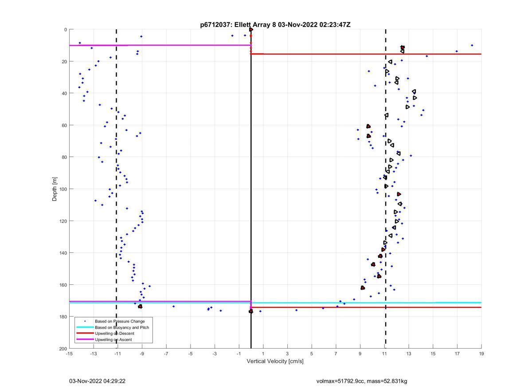Click the red line sample in the legend

tap(85, 333)
